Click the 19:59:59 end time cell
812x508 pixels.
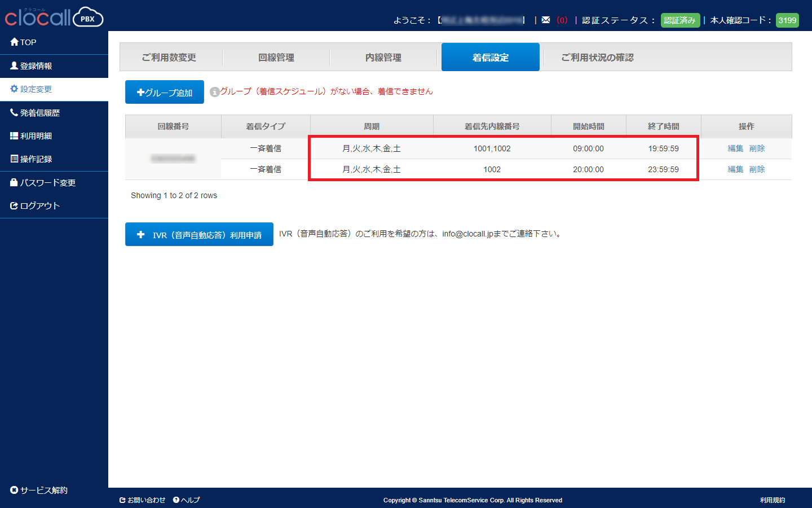pos(664,148)
